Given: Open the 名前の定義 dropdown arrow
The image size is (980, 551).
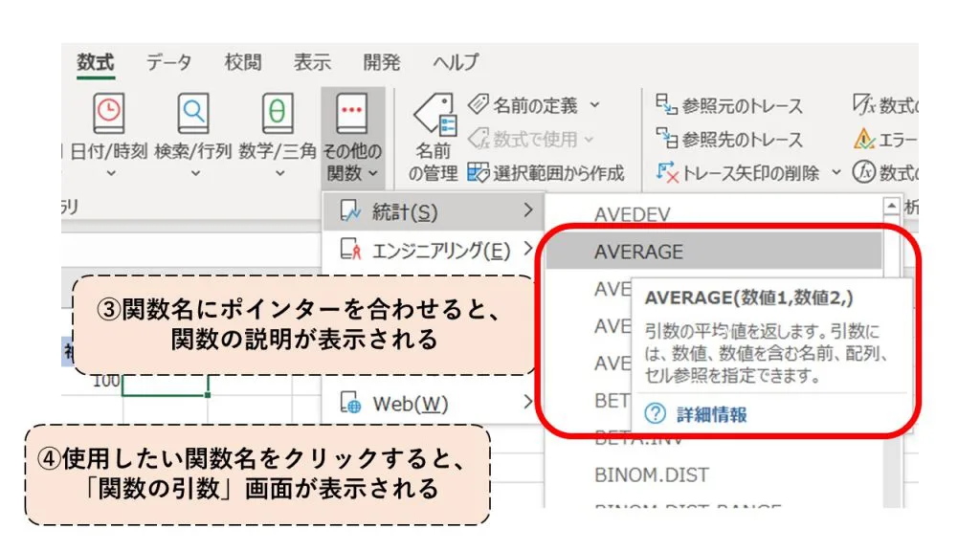Looking at the screenshot, I should (594, 105).
